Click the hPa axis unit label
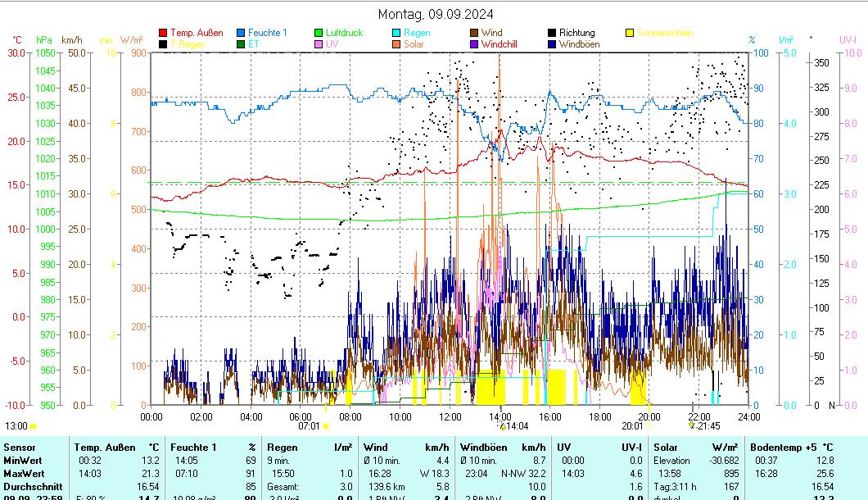Viewport: 868px width, 500px height. [x=43, y=40]
